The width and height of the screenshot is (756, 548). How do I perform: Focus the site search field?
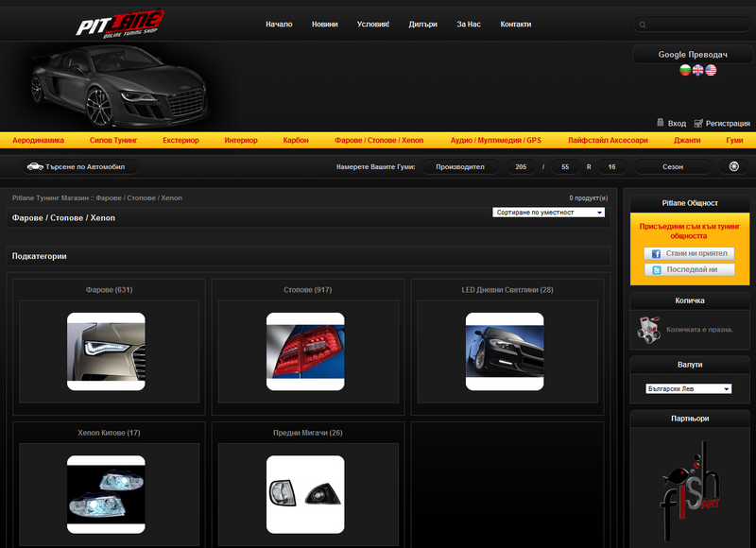tap(693, 25)
